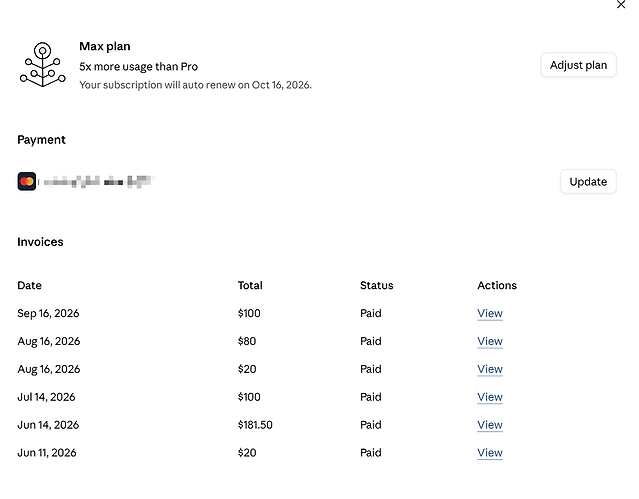The image size is (639, 499).
Task: Click Update payment method button
Action: 588,181
